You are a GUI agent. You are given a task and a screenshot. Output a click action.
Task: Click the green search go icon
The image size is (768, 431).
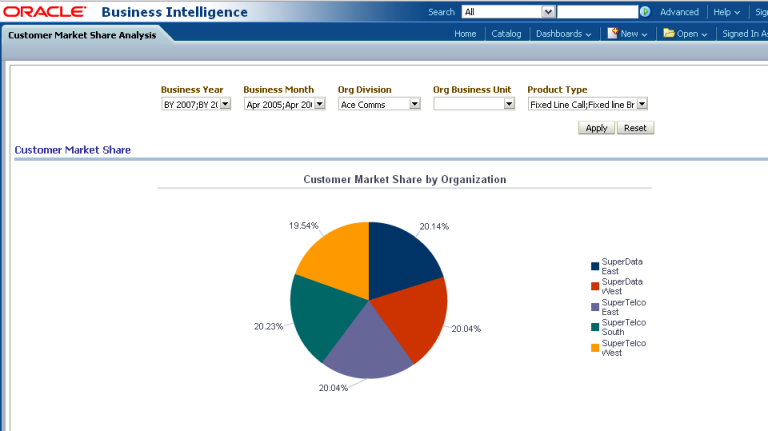(645, 12)
